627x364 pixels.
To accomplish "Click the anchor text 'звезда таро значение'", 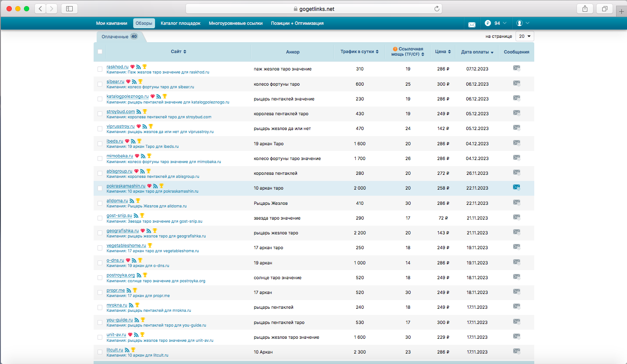I will click(x=277, y=218).
